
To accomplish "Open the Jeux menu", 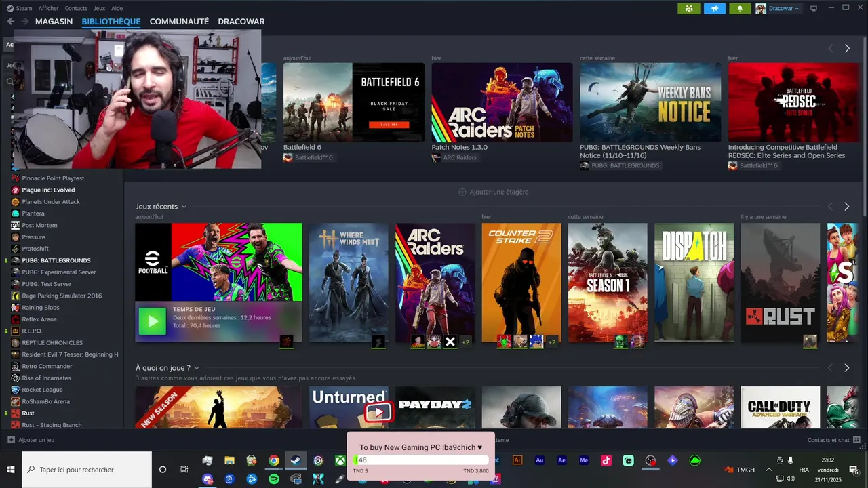I will [x=99, y=8].
